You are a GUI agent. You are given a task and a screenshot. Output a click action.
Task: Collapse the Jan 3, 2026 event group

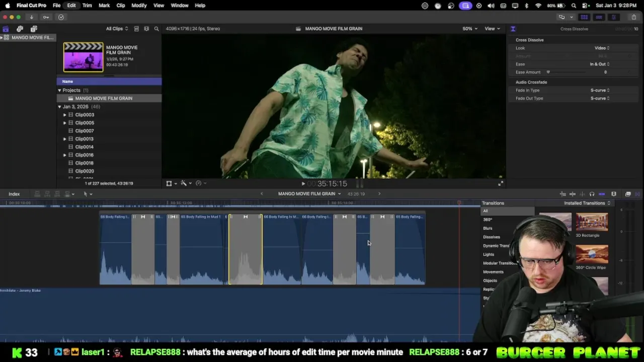coord(59,107)
